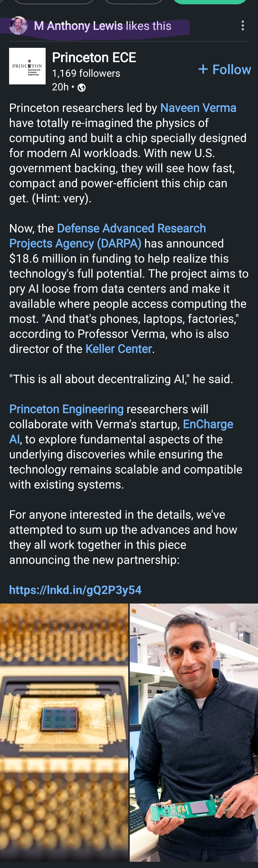The height and width of the screenshot is (868, 258).
Task: Click the Naveen Verma mention
Action: pyautogui.click(x=198, y=108)
